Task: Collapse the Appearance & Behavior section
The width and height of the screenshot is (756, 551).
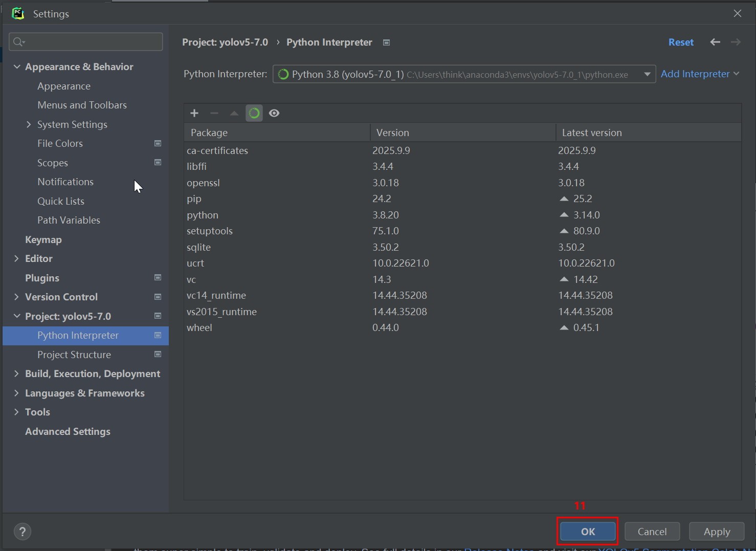Action: tap(17, 67)
